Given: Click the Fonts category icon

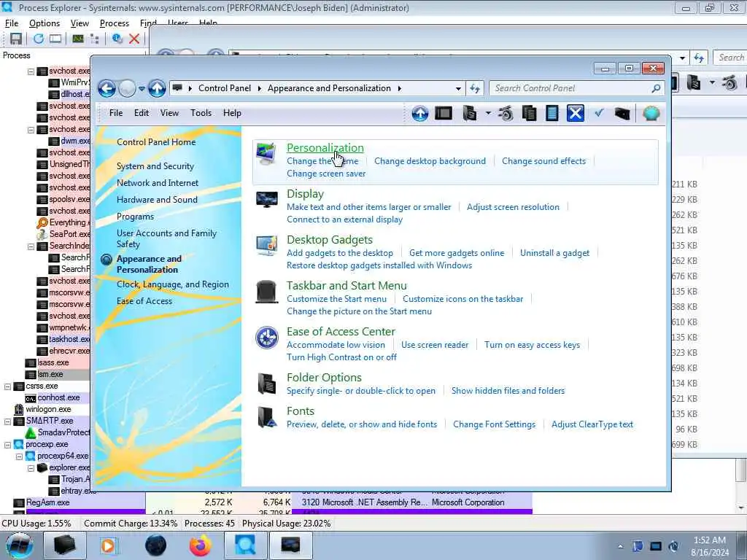Looking at the screenshot, I should pyautogui.click(x=267, y=417).
